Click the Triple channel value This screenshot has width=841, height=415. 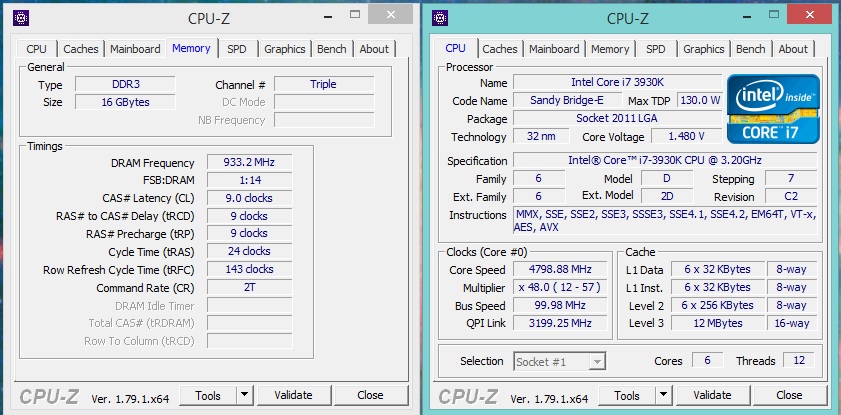pos(324,84)
